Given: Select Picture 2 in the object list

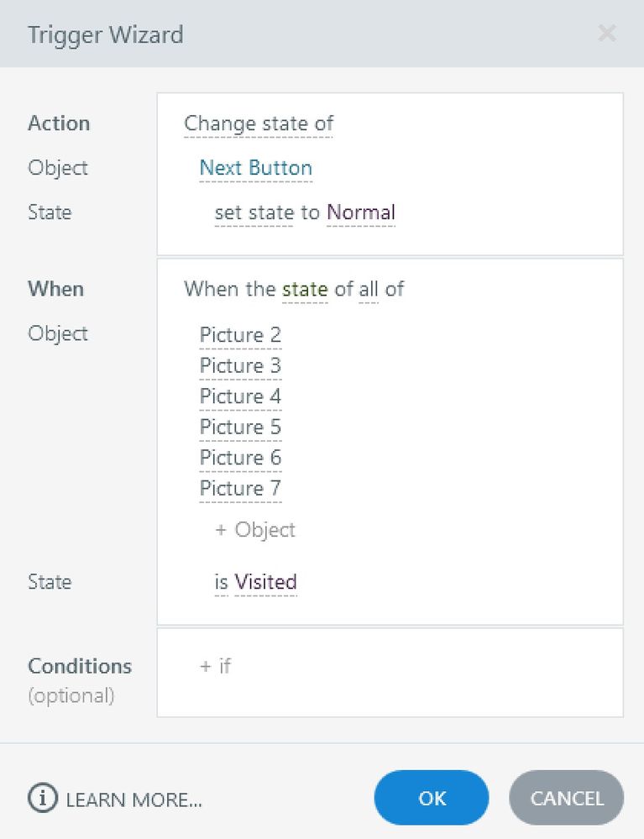Looking at the screenshot, I should click(x=240, y=335).
